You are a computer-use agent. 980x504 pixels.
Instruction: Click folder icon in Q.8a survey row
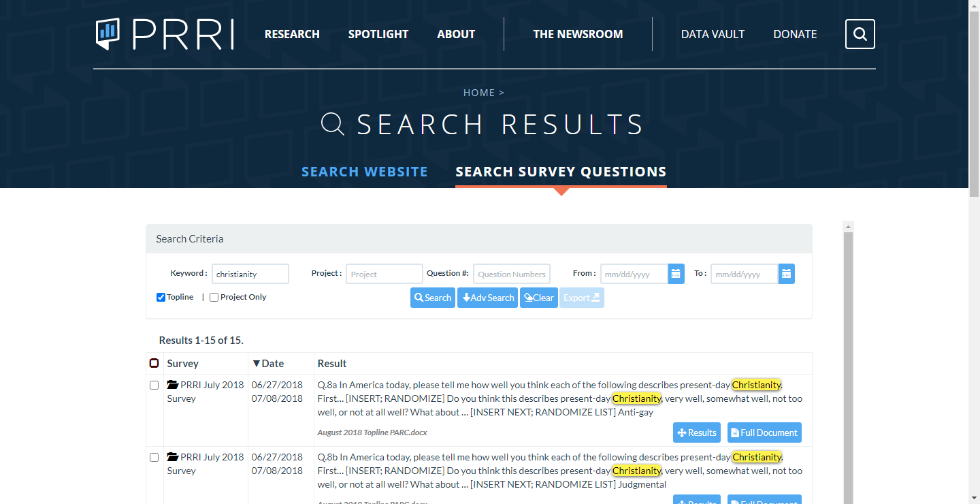click(172, 385)
